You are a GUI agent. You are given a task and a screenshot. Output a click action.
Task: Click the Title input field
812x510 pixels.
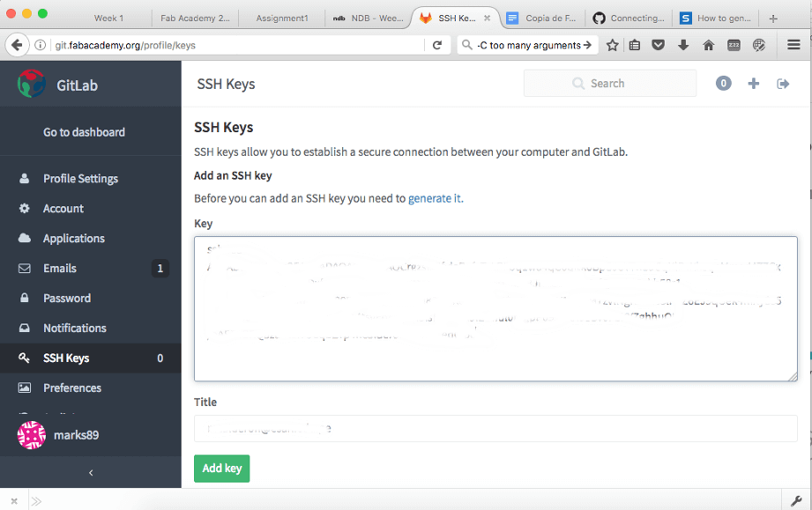tap(495, 428)
